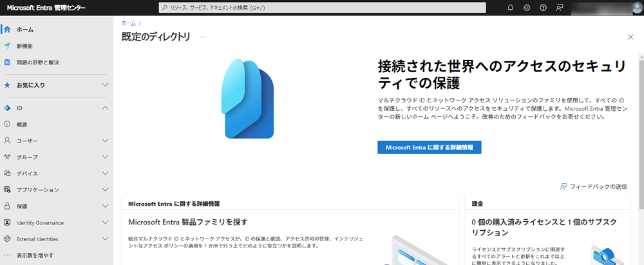Click the 既定のディレクトリ page title

[x=156, y=37]
